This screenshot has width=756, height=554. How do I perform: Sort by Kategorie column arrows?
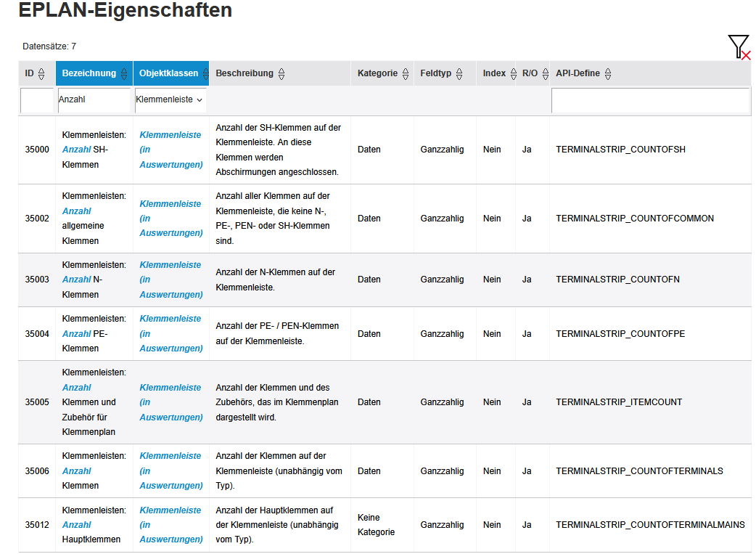(406, 74)
